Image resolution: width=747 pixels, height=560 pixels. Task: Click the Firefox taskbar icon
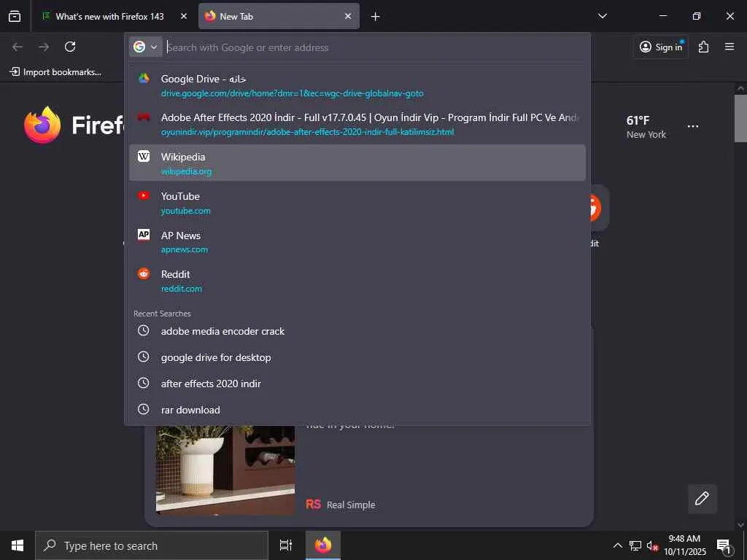(323, 545)
